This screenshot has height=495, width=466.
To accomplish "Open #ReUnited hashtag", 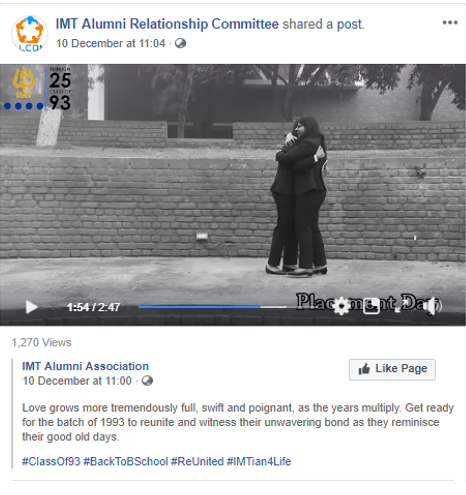I will (197, 461).
